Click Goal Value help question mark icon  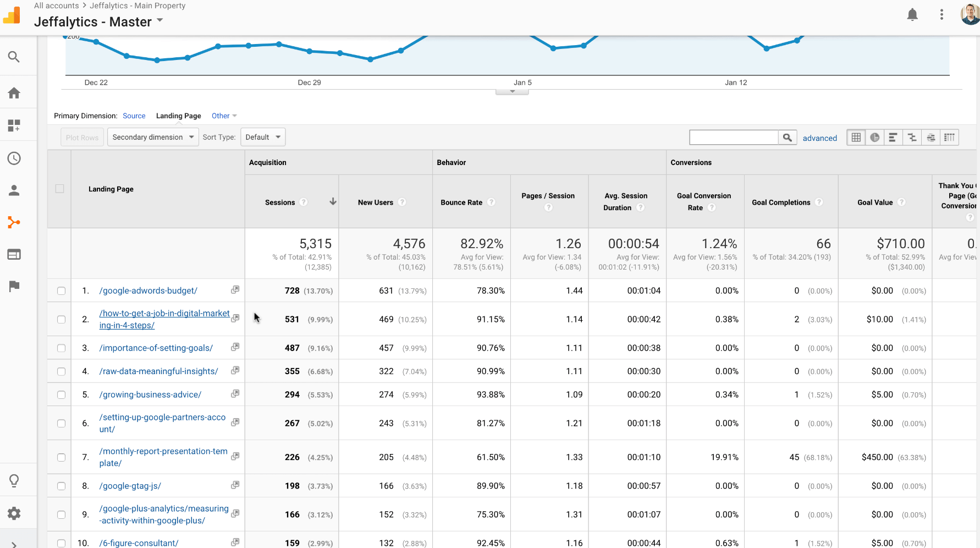pyautogui.click(x=901, y=202)
